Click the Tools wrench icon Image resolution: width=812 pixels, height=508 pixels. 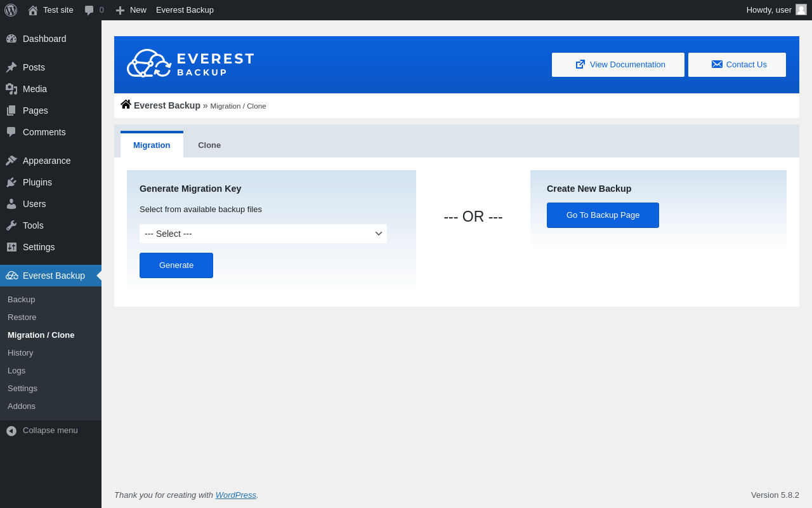tap(11, 225)
